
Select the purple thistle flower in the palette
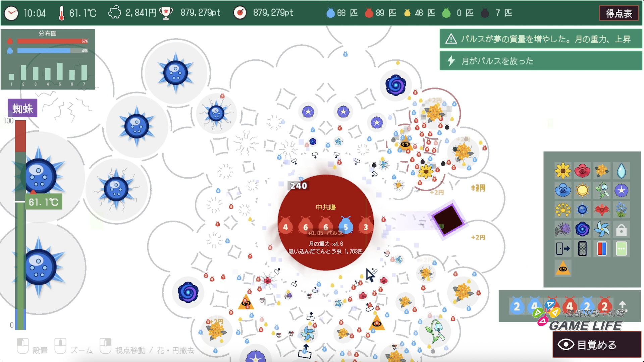click(563, 229)
